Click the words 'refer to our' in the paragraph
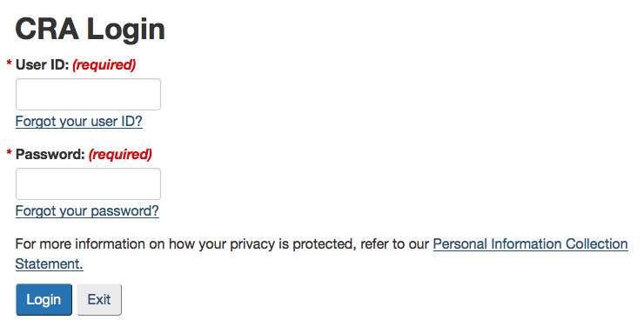This screenshot has width=644, height=320. (395, 244)
